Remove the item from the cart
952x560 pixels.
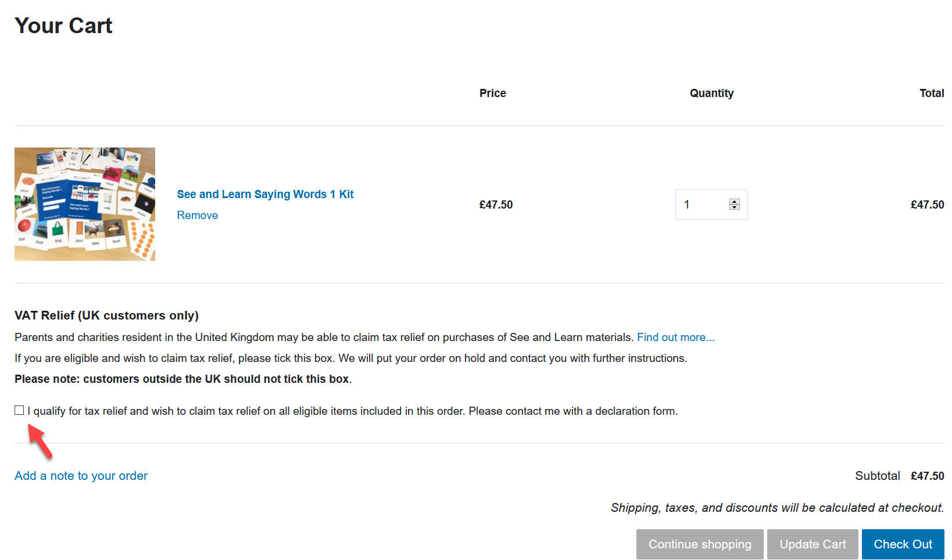[x=198, y=215]
